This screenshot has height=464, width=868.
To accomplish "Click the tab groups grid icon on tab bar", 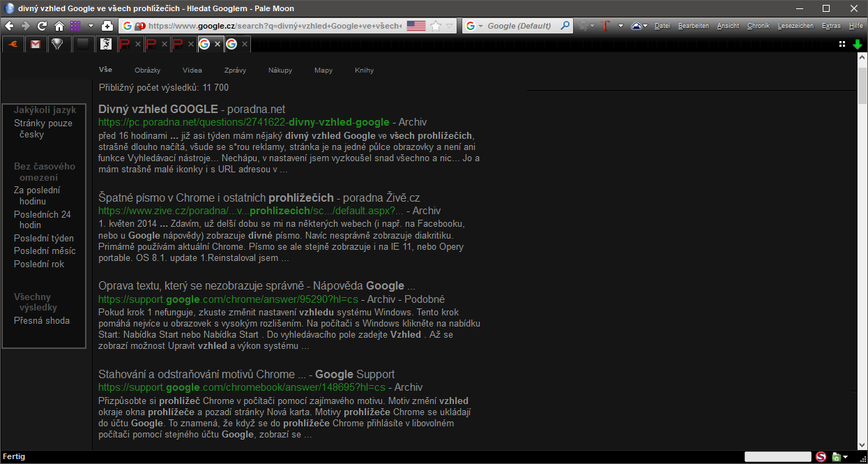I will click(842, 44).
